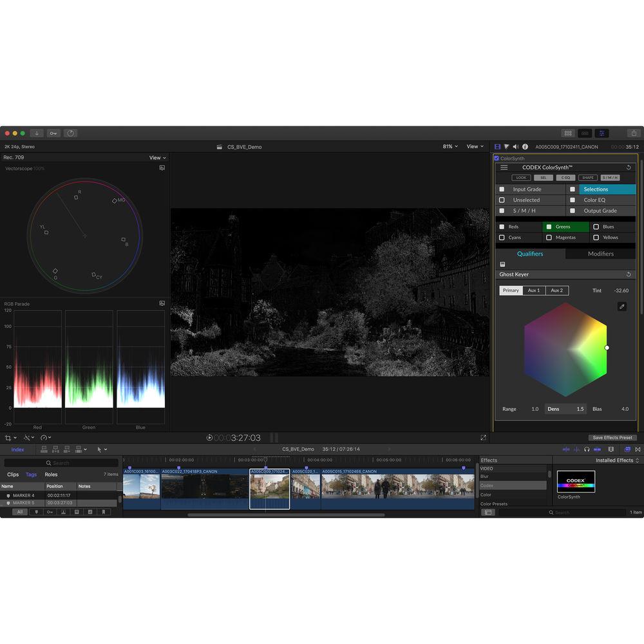644x644 pixels.
Task: Enable the Blues color checkbox
Action: (x=596, y=227)
